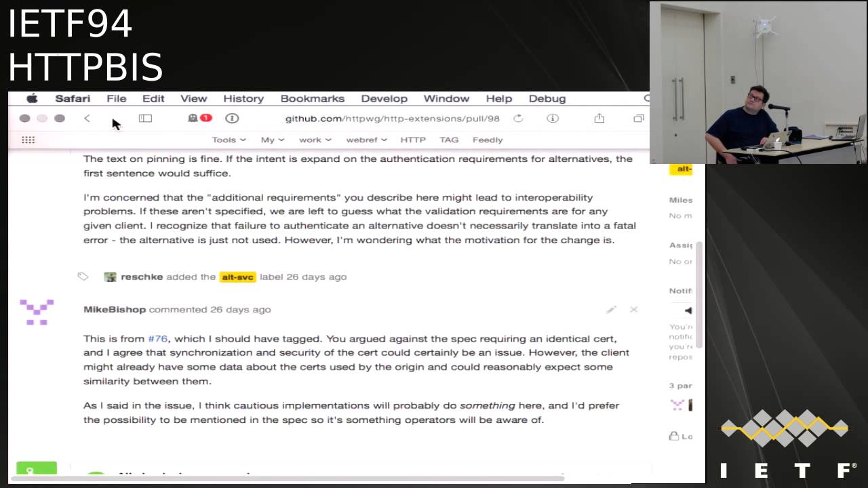868x488 pixels.
Task: Click the mute notification speaker icon
Action: click(688, 310)
